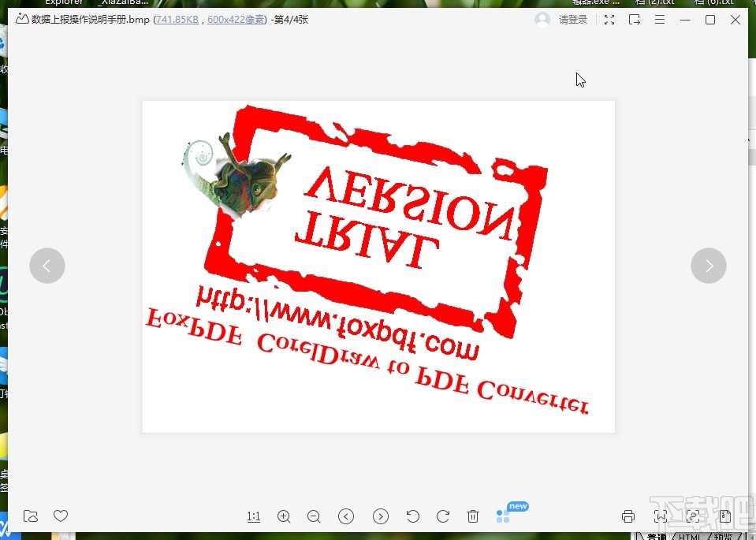Click the bracketed W icon in bottom toolbar
This screenshot has height=540, width=756.
click(x=661, y=516)
